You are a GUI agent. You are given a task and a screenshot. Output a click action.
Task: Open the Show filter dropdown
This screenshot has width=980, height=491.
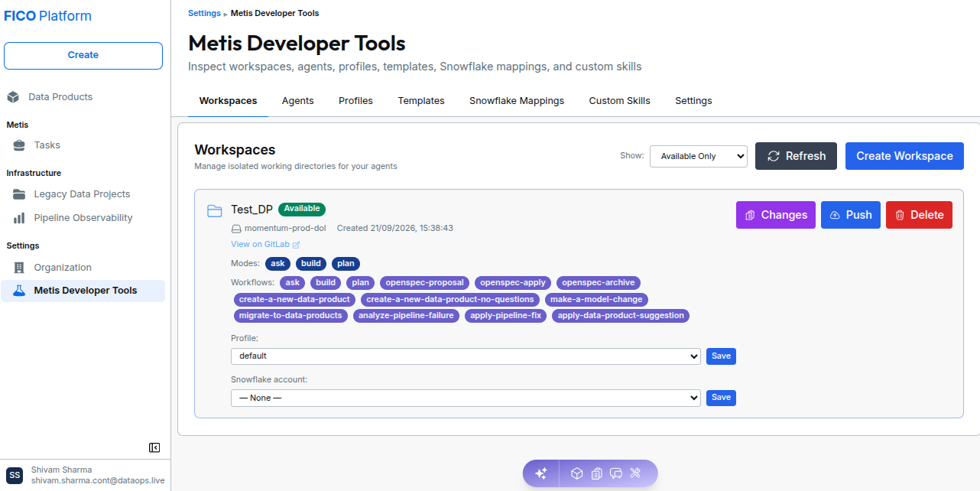point(698,156)
